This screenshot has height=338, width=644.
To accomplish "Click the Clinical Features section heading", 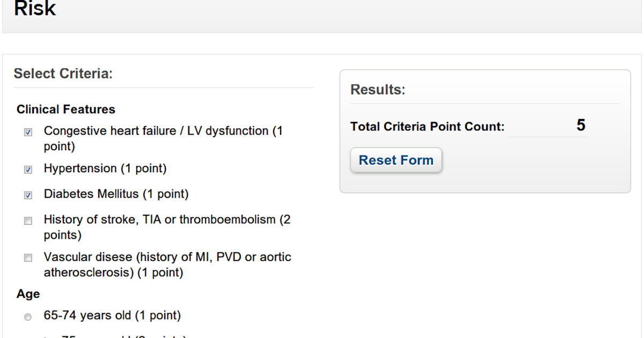I will click(66, 109).
